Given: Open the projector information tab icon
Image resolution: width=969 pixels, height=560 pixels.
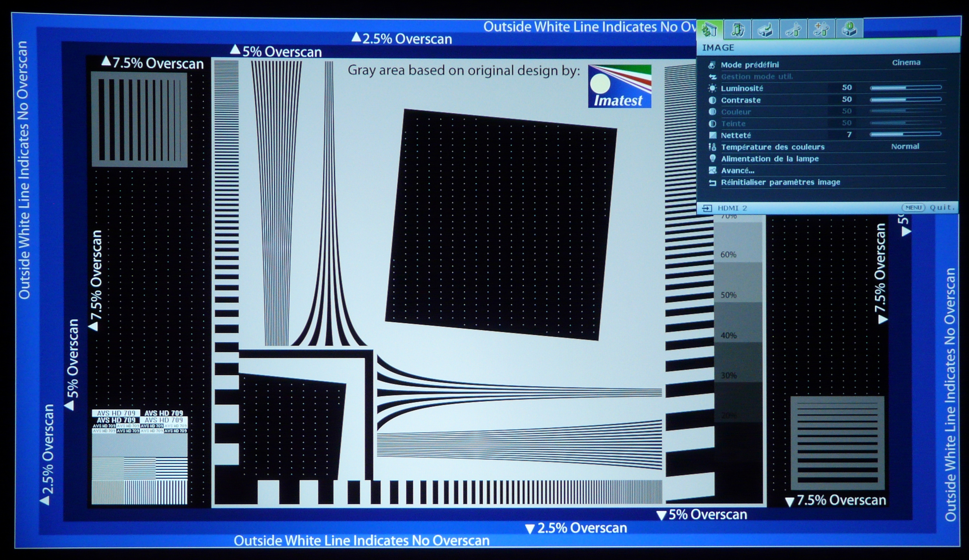Looking at the screenshot, I should point(849,29).
